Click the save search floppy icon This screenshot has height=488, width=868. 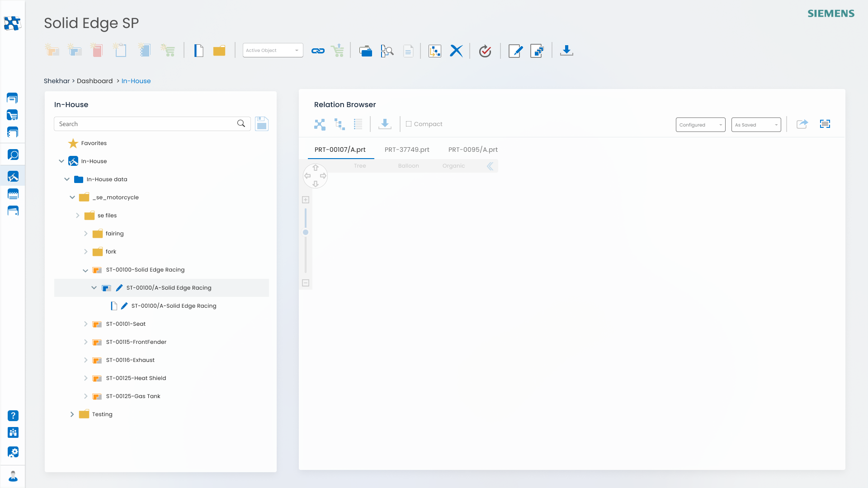point(262,124)
